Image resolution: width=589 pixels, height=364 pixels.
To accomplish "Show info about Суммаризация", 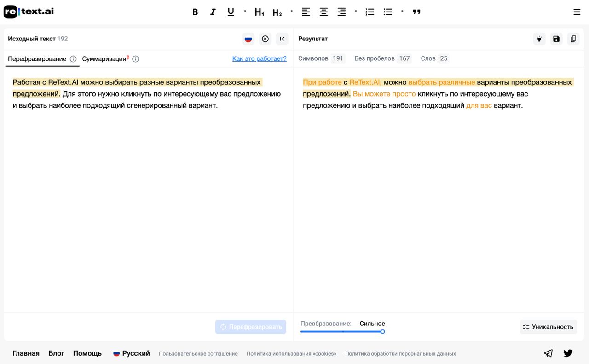I will click(136, 59).
